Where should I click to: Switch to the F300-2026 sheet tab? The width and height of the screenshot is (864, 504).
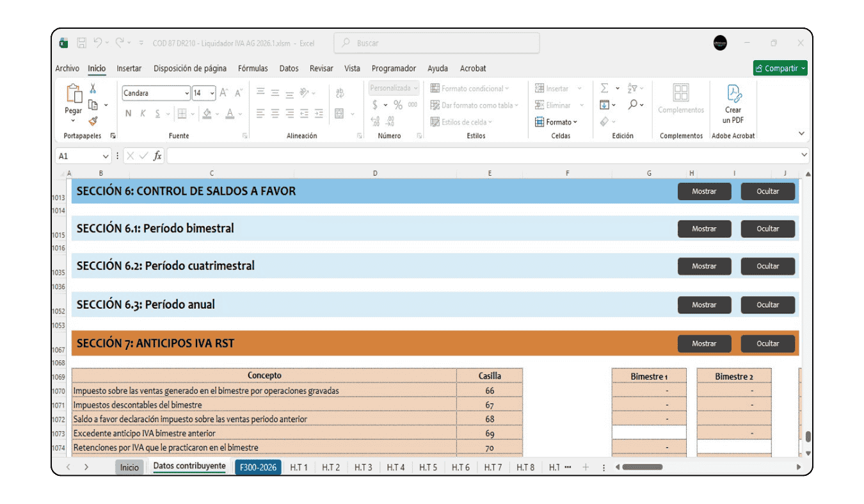point(258,468)
